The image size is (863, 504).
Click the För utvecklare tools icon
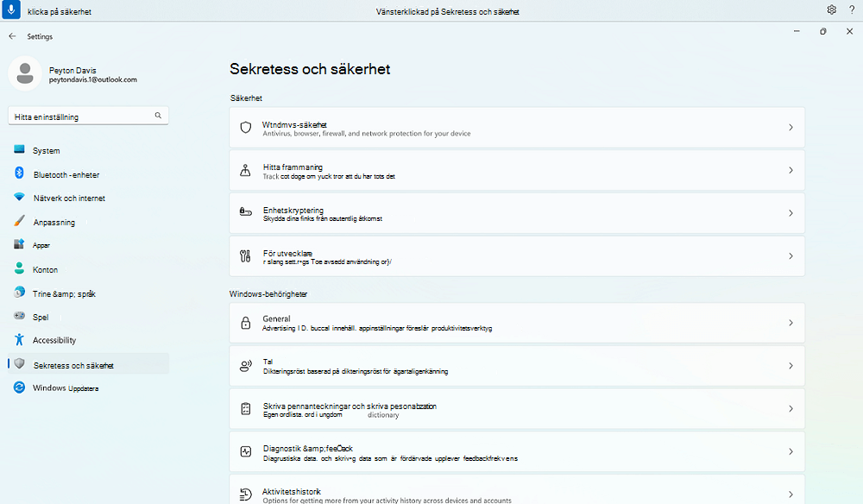point(245,255)
